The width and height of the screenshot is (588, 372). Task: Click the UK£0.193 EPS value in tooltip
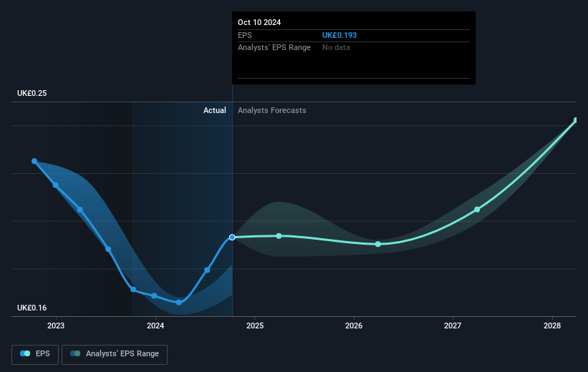[x=339, y=35]
